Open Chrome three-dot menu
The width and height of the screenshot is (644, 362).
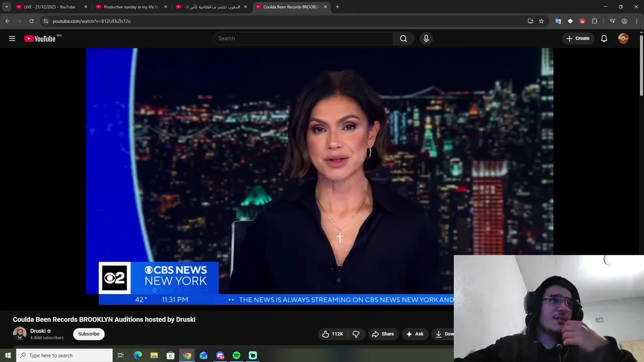(x=637, y=21)
